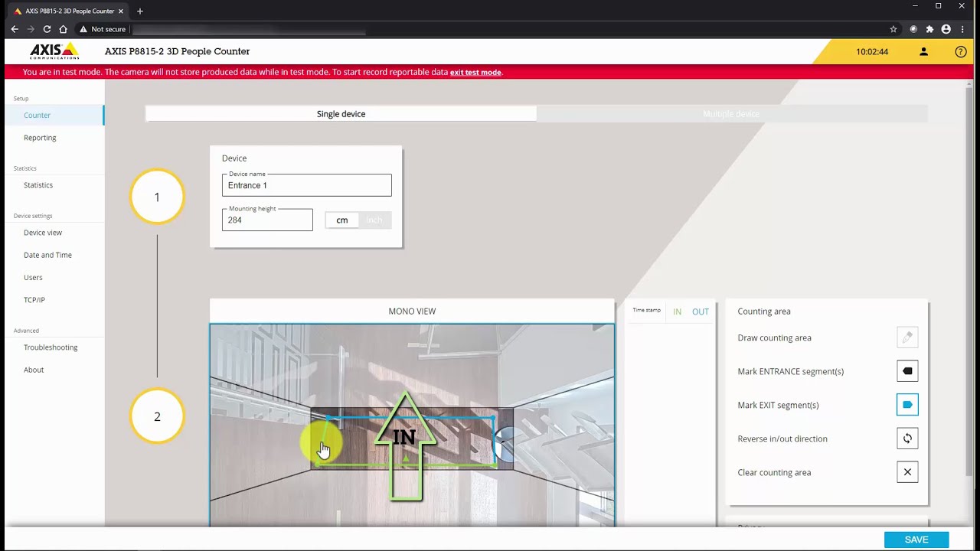Image resolution: width=980 pixels, height=551 pixels.
Task: Go to Troubleshooting in the Advanced section
Action: click(51, 347)
